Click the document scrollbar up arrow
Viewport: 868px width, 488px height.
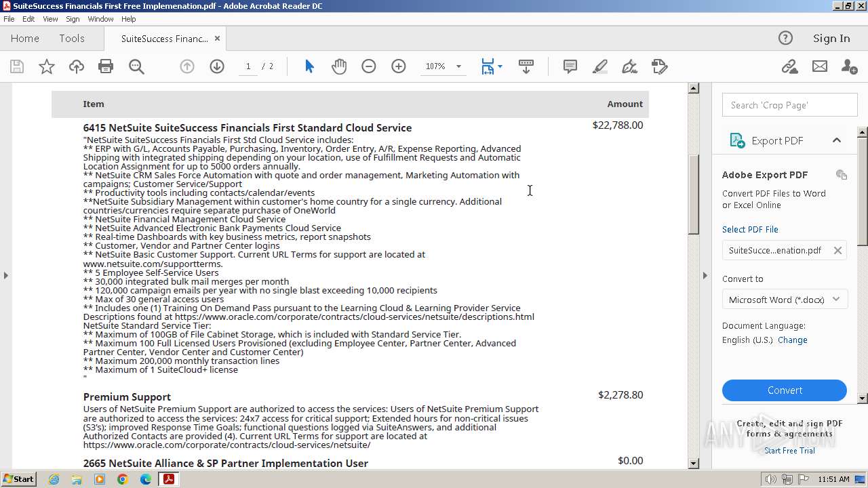coord(693,88)
